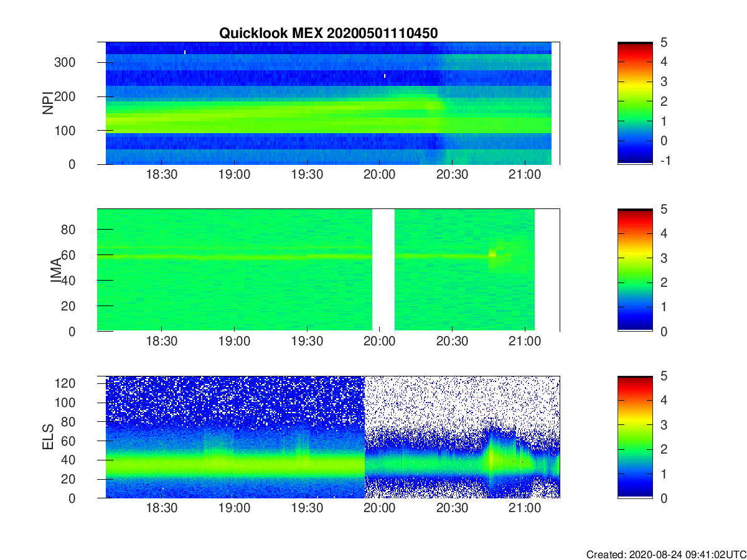
Task: Click the 20:00 tick under IMA panel
Action: tap(380, 342)
